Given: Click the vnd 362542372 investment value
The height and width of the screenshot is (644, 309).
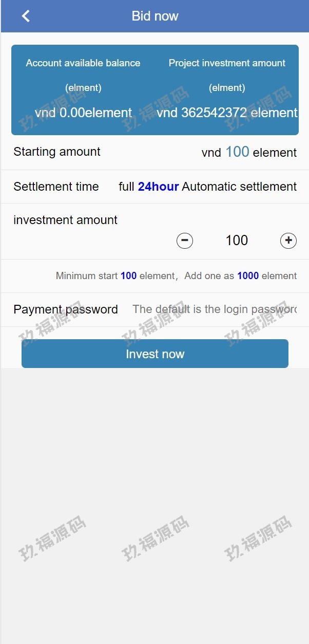Looking at the screenshot, I should (x=227, y=113).
